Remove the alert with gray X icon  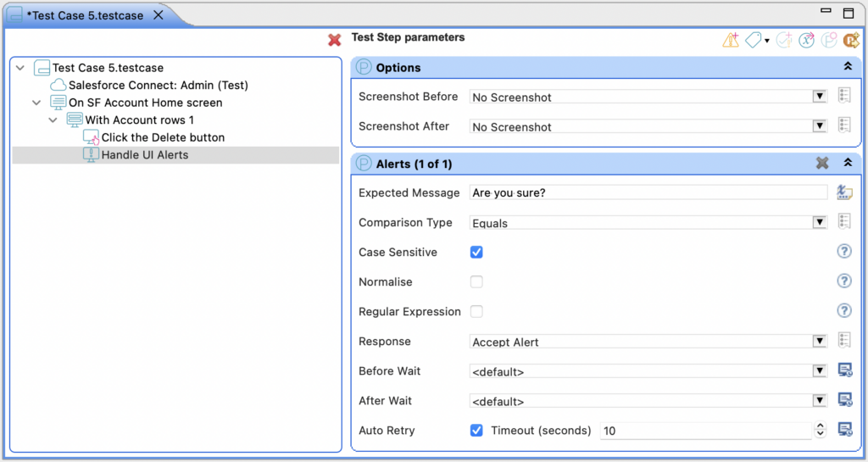pyautogui.click(x=822, y=163)
